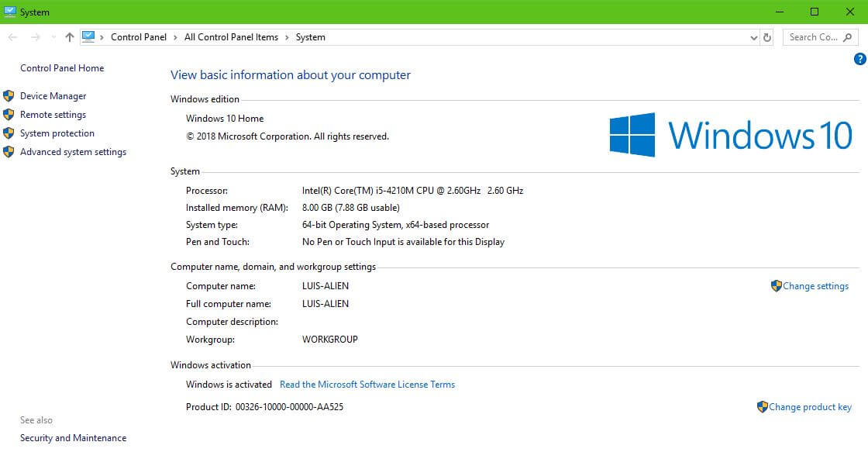This screenshot has height=459, width=868.
Task: Click the Forward navigation arrow
Action: click(36, 37)
